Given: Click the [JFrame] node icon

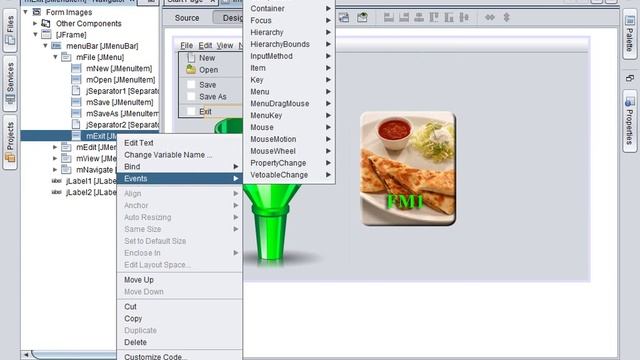Looking at the screenshot, I should coord(47,34).
